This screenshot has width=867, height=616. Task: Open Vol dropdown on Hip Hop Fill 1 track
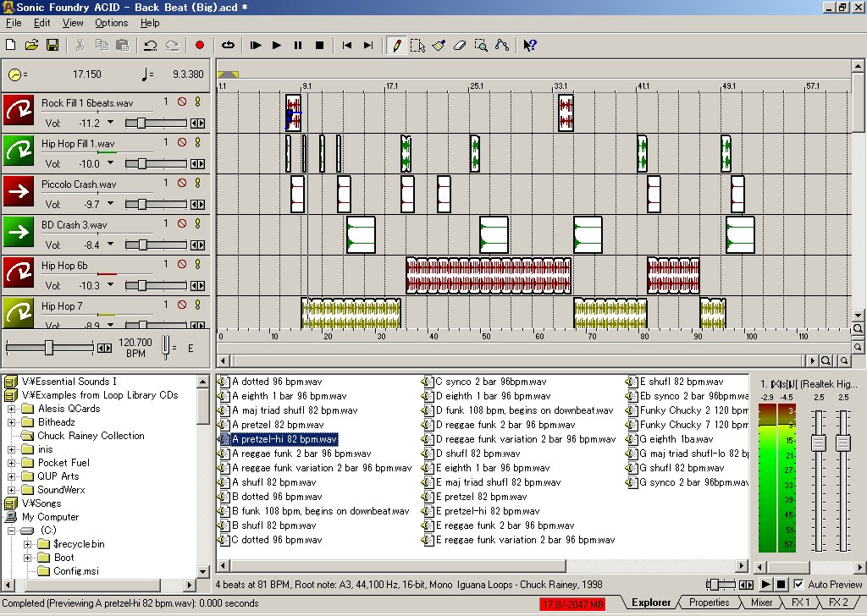[x=111, y=163]
